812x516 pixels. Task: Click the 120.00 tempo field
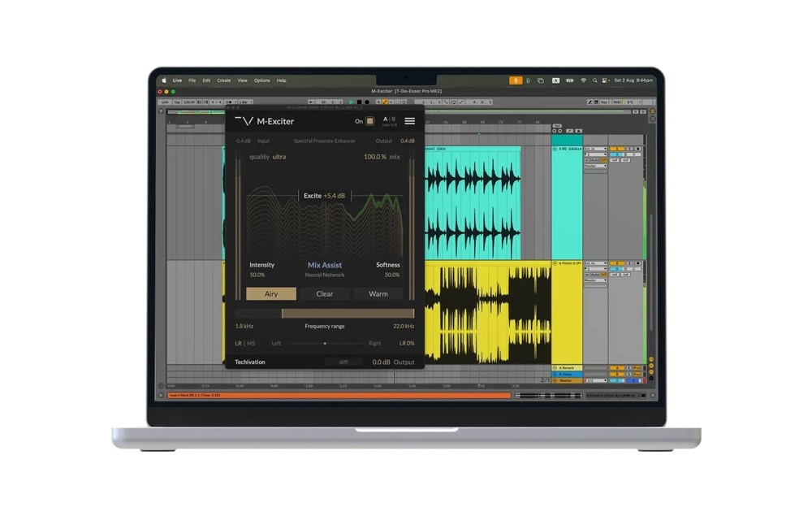[189, 102]
